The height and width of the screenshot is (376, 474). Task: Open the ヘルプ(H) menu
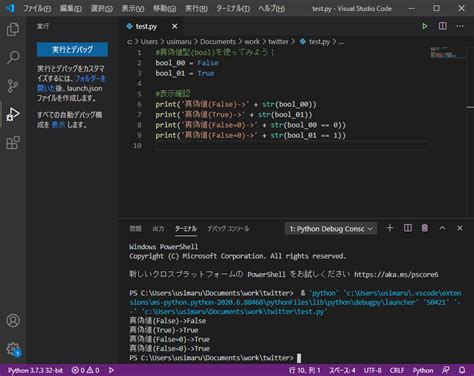click(271, 8)
